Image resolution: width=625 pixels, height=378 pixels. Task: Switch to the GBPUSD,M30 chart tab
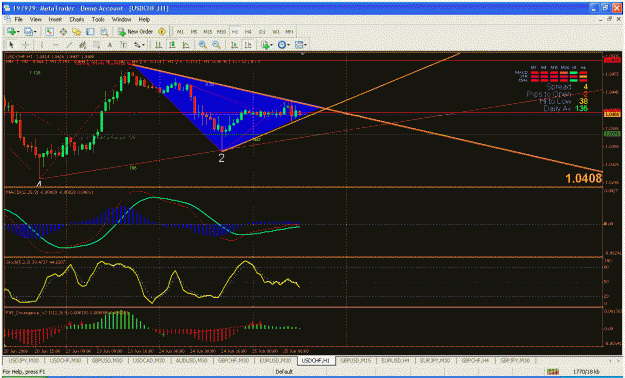(107, 360)
